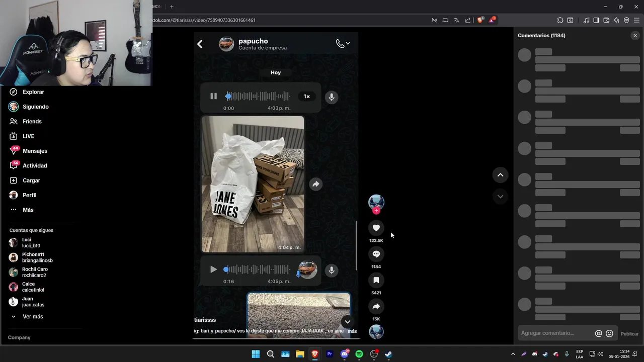
Task: Open the Brave Shields lion icon
Action: click(x=480, y=20)
